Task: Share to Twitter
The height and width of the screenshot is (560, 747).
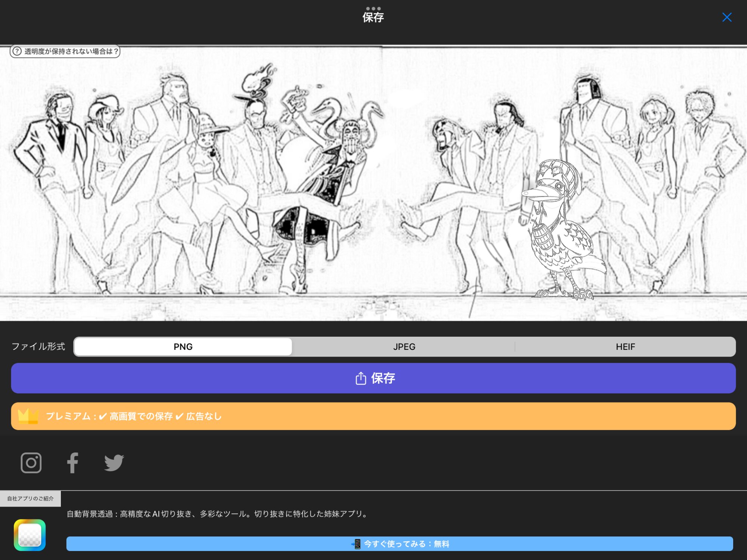Action: coord(114,463)
